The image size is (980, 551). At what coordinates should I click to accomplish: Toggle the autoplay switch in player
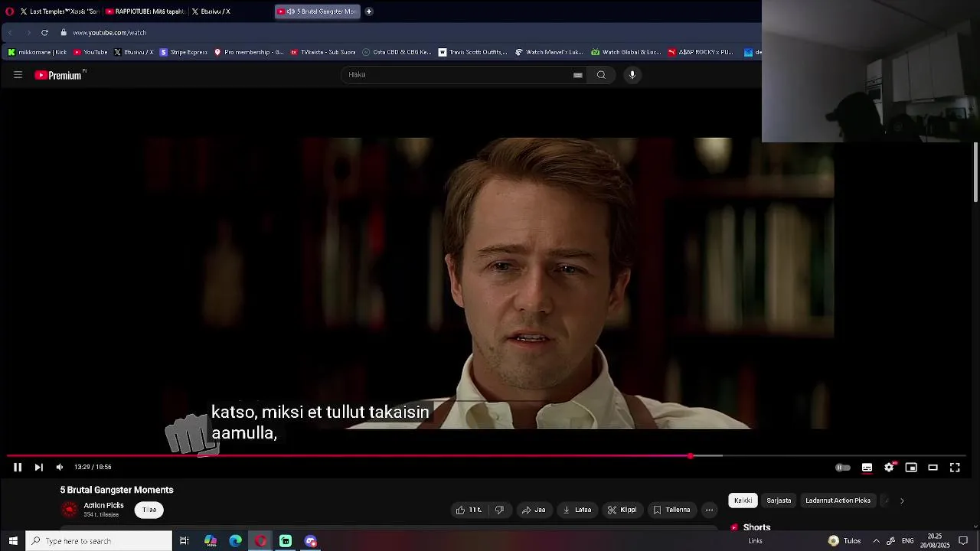coord(842,468)
